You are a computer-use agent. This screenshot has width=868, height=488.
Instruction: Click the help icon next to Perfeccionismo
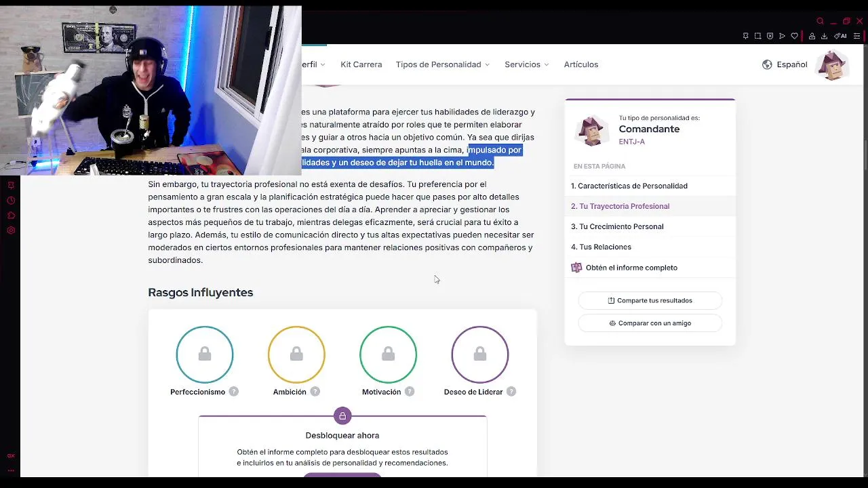233,392
